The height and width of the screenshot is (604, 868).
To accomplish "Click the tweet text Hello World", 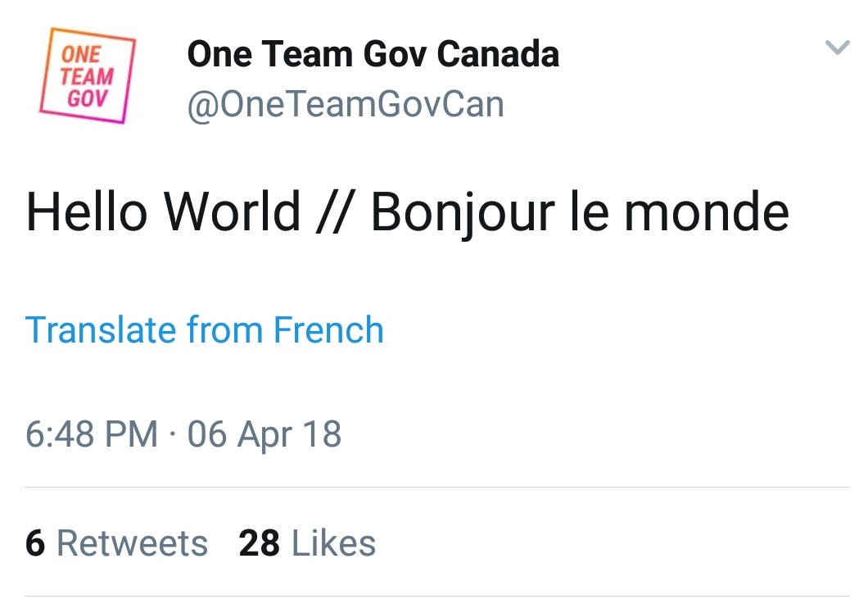I will tap(164, 211).
